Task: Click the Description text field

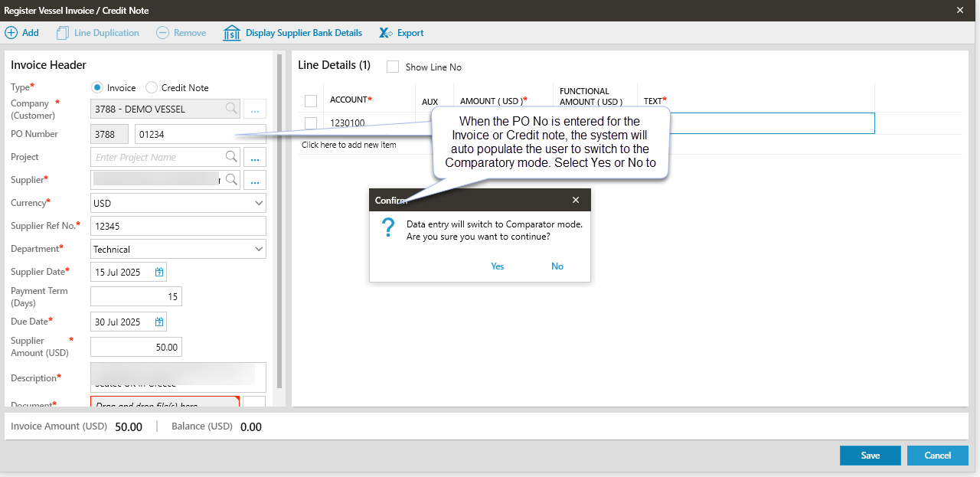Action: (178, 377)
